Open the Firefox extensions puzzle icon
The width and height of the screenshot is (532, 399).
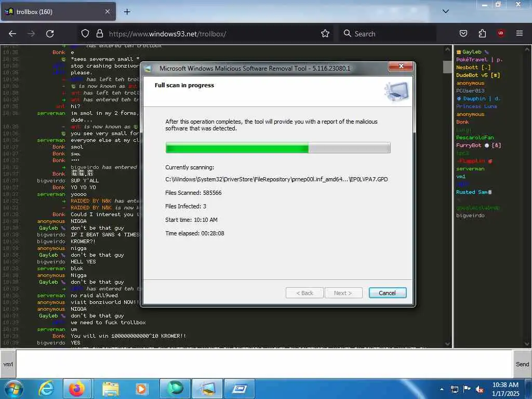[x=482, y=33]
